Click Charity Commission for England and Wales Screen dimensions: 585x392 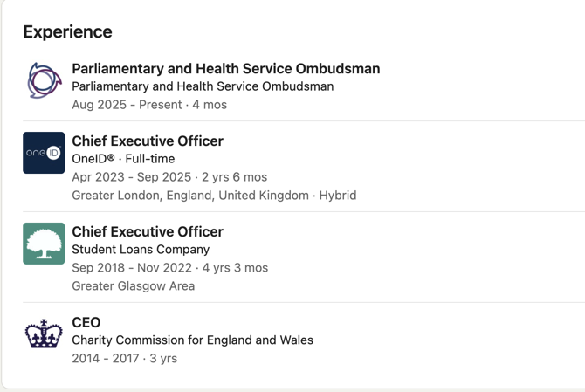click(x=192, y=340)
